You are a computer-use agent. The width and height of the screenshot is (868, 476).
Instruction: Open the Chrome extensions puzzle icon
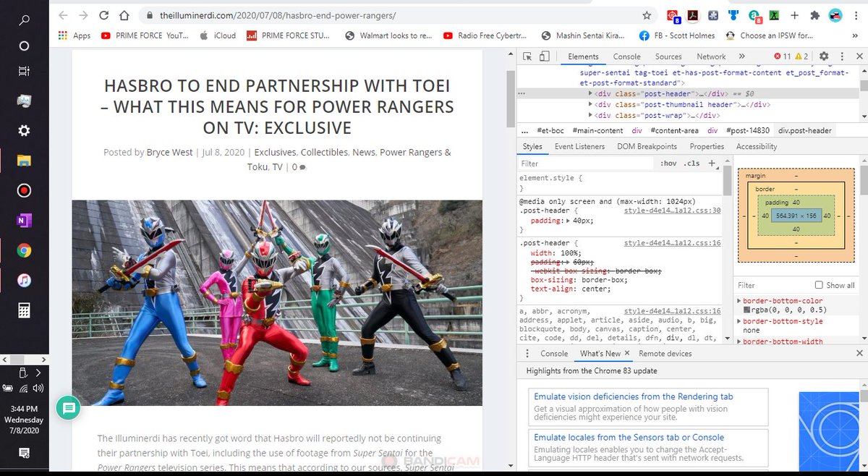(815, 15)
